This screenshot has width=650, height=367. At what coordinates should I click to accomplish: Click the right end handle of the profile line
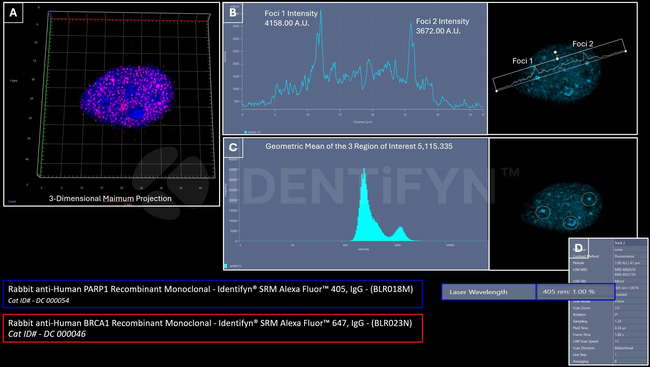[x=626, y=51]
